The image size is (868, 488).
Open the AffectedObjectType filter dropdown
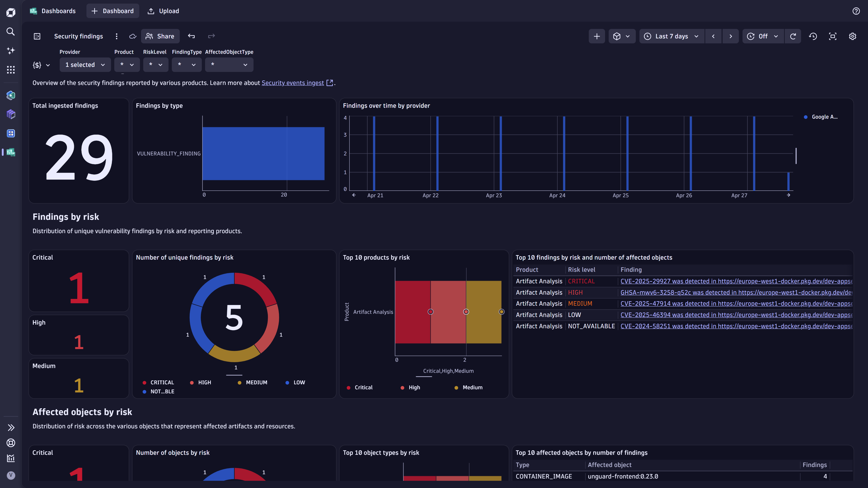[229, 65]
